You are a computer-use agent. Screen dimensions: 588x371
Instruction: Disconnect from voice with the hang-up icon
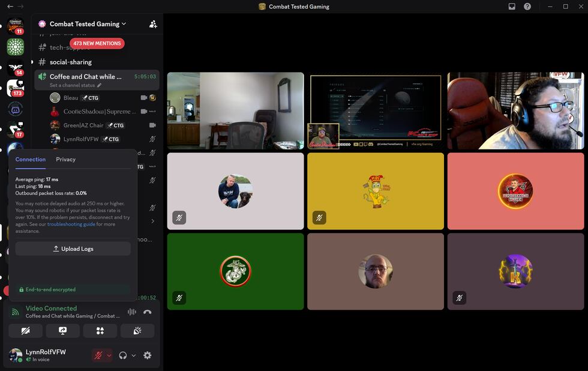(148, 312)
